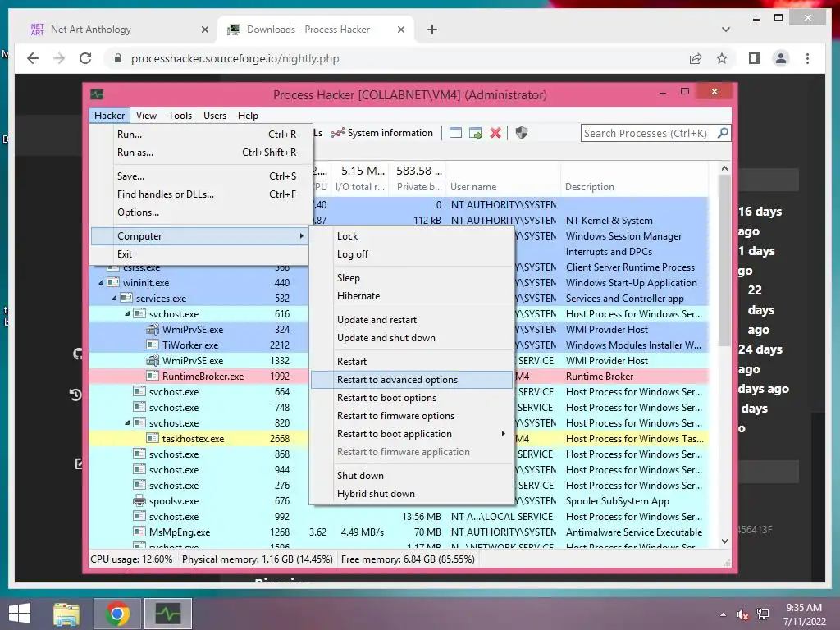Click the search magnifier icon
Screen dimensions: 840x630
(723, 132)
